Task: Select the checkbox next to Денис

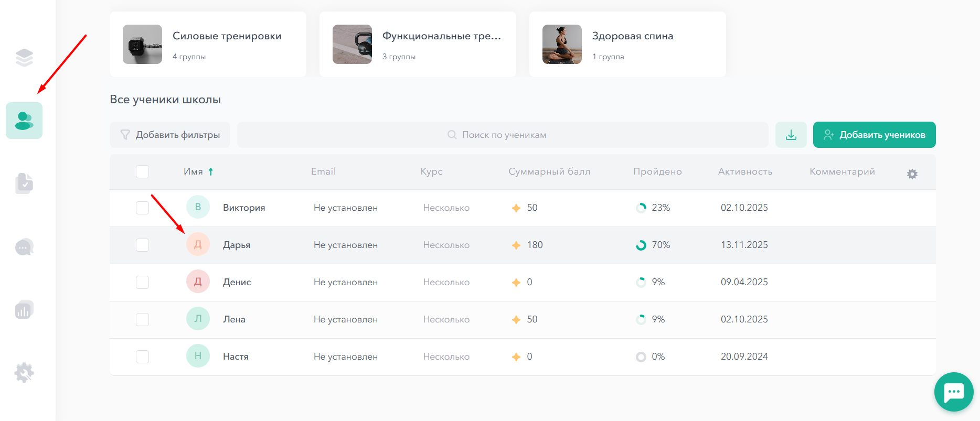Action: click(x=142, y=282)
